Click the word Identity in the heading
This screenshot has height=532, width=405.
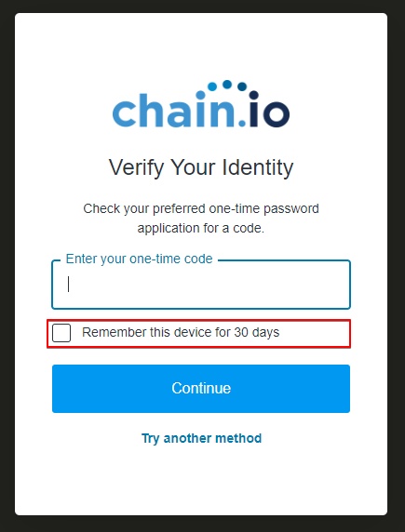(x=258, y=167)
